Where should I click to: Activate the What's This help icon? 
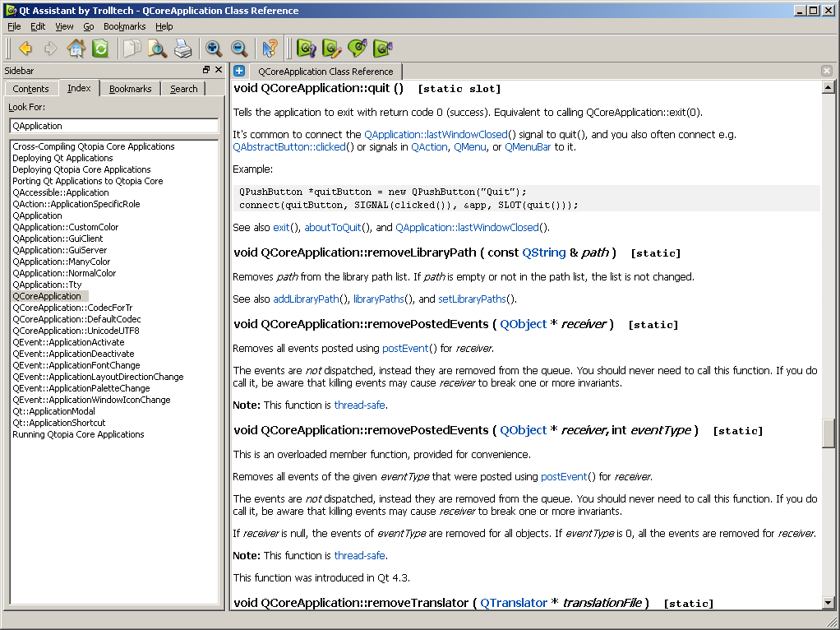(270, 49)
